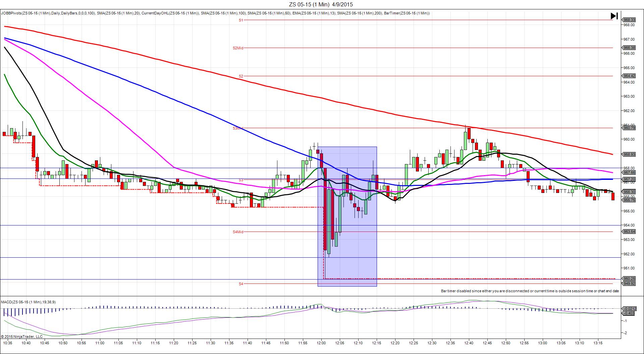Select the 964.42 price axis marker
Screen dimensions: 644x354
[629, 76]
